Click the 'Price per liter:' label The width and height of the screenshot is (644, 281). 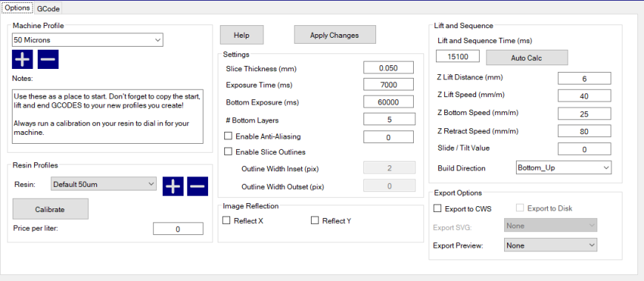point(36,228)
